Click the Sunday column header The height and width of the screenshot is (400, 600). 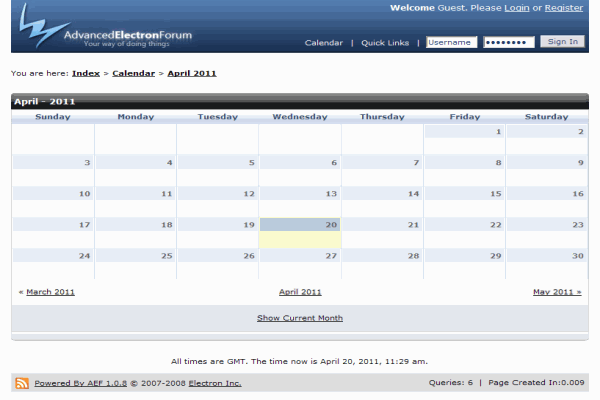53,117
